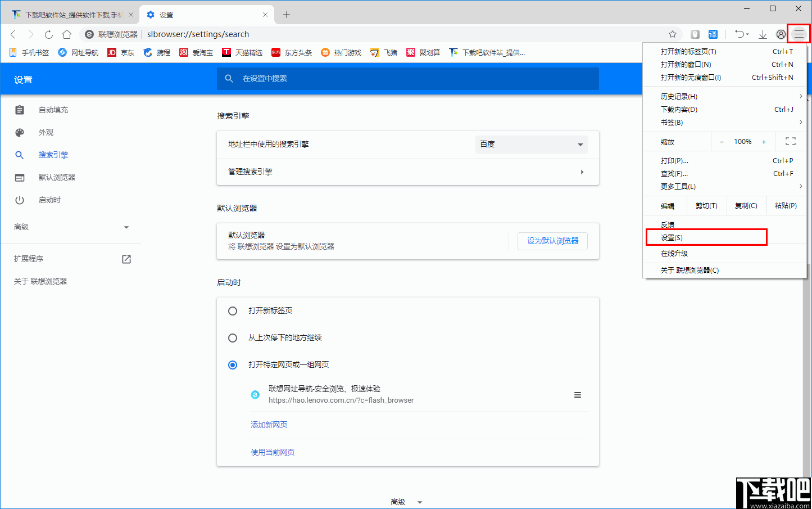Image resolution: width=812 pixels, height=509 pixels.
Task: Open downloads via the toolbar download icon
Action: pyautogui.click(x=763, y=34)
